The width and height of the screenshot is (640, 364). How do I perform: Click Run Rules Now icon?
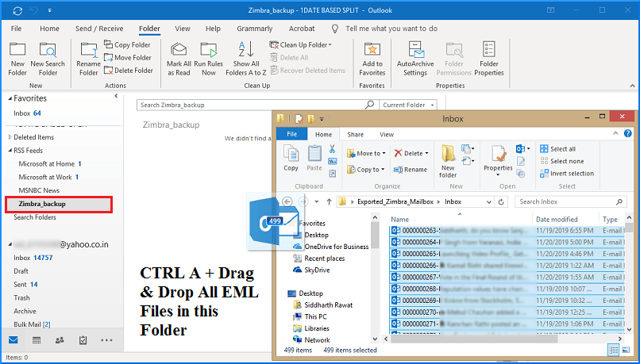click(208, 52)
